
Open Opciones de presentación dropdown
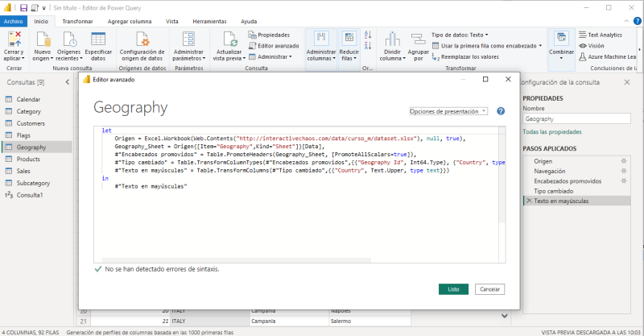448,111
